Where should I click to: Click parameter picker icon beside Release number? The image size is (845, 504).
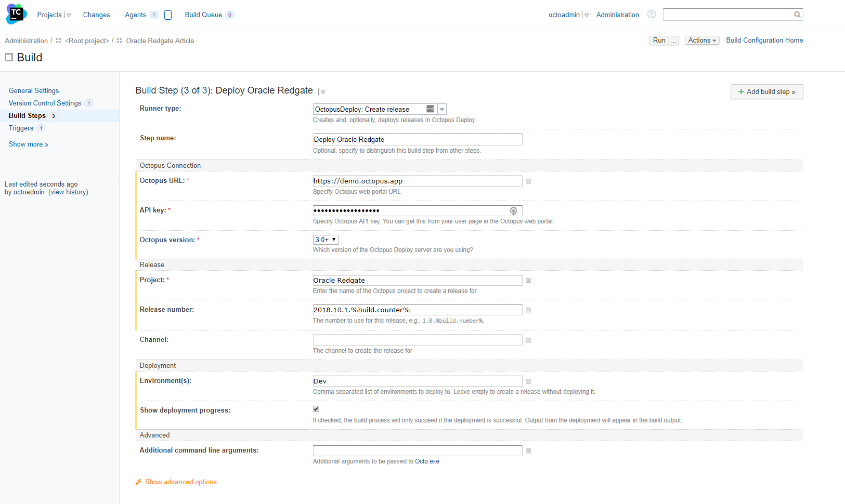click(x=528, y=310)
